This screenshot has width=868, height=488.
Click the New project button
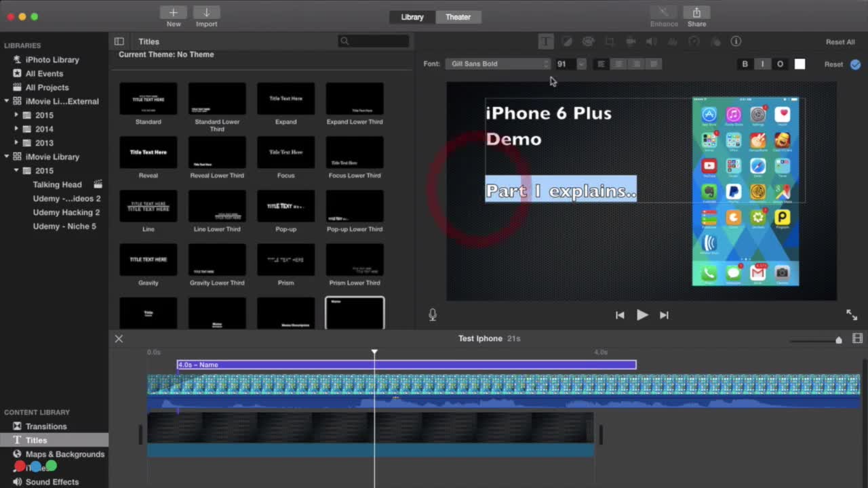pos(174,12)
